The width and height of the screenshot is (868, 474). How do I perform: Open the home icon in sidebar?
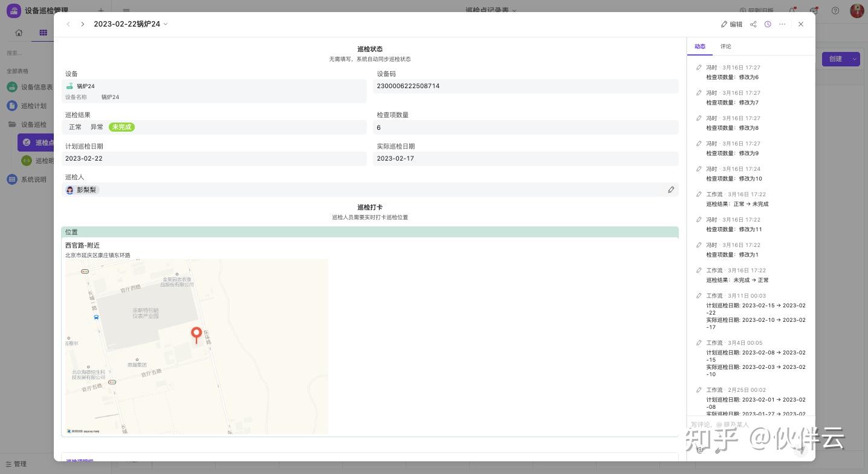click(19, 33)
